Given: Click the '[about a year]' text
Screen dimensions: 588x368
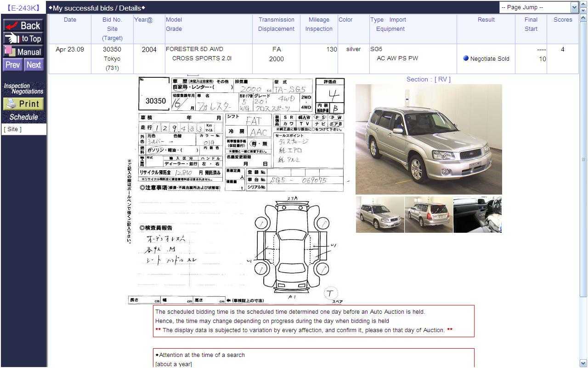Looking at the screenshot, I should coord(174,364).
